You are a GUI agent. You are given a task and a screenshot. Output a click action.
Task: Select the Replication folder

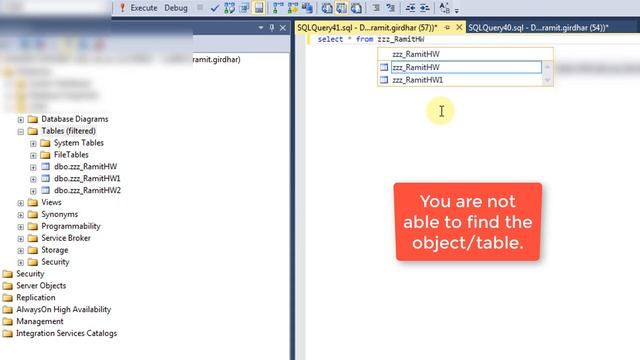(36, 298)
